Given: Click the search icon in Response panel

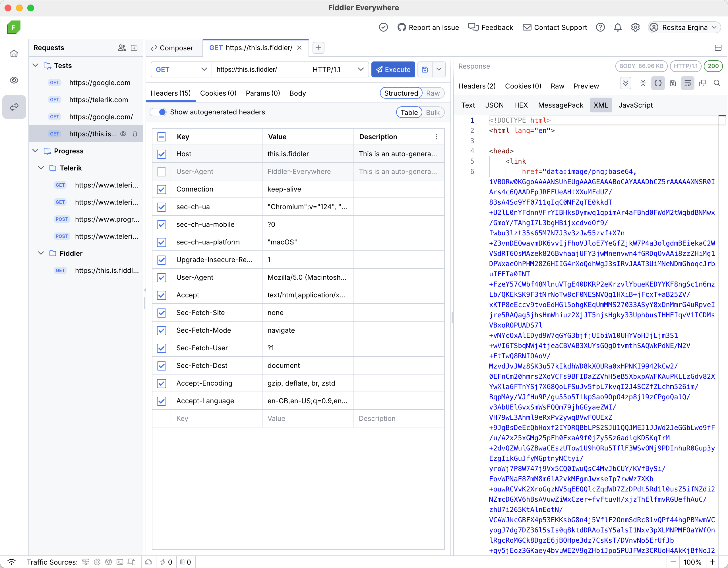Looking at the screenshot, I should (x=717, y=83).
